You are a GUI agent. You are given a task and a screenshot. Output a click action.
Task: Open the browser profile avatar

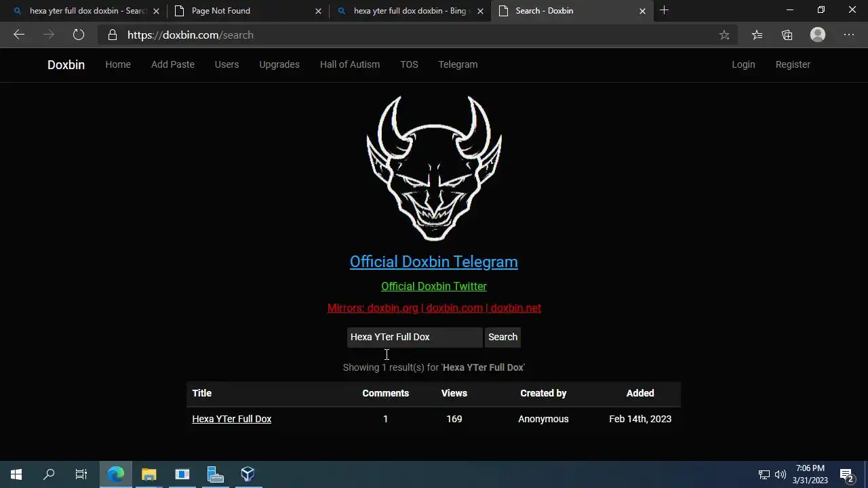coord(818,35)
